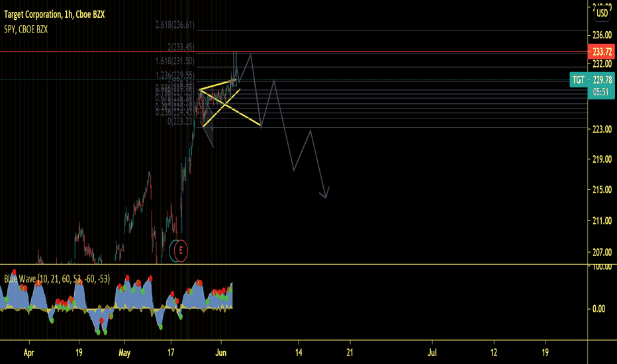Click the Apr date on time axis

(28, 353)
